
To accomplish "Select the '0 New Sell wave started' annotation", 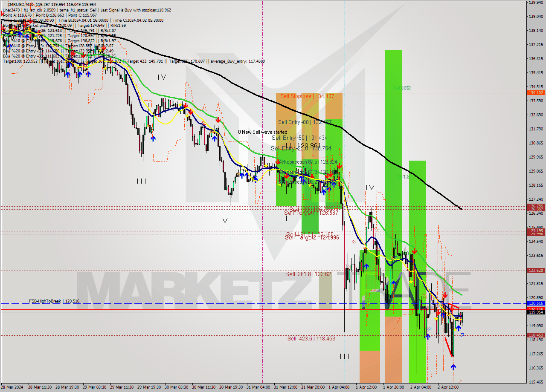I will pyautogui.click(x=262, y=132).
